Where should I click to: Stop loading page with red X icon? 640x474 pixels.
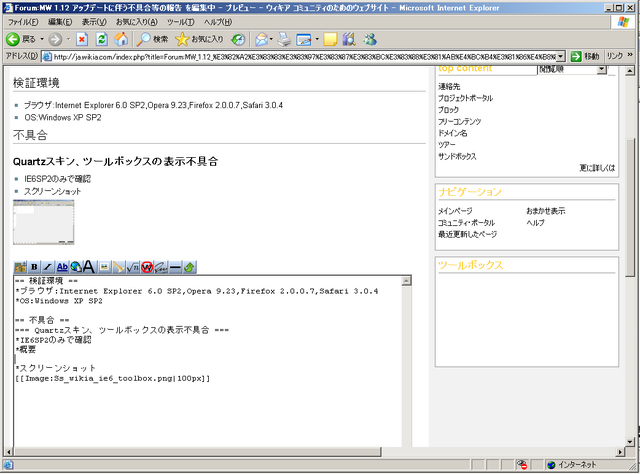(82, 39)
